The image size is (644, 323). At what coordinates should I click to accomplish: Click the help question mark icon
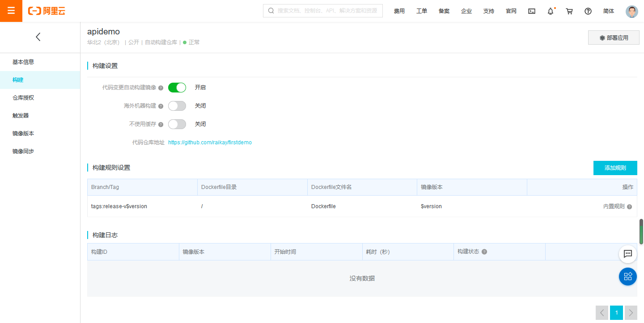[x=588, y=11]
